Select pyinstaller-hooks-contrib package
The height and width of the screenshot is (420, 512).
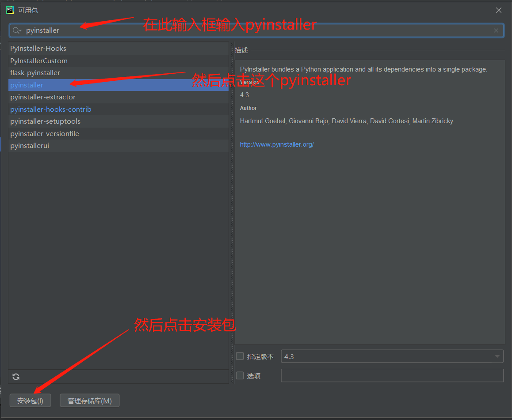point(118,109)
